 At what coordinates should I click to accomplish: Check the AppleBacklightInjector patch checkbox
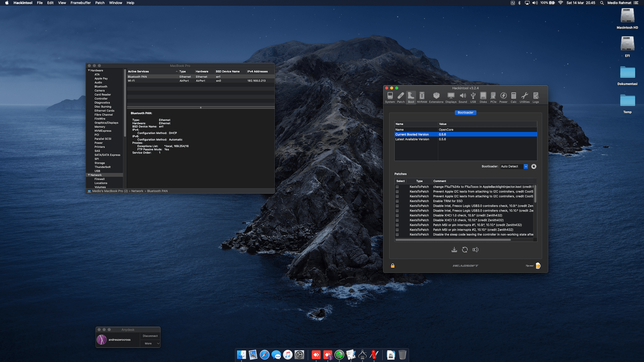[397, 187]
